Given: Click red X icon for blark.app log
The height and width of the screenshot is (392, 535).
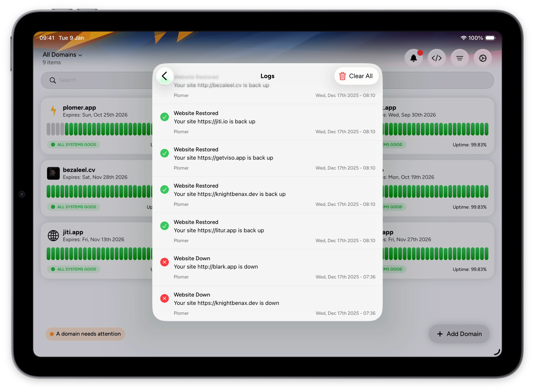Looking at the screenshot, I should click(x=164, y=262).
